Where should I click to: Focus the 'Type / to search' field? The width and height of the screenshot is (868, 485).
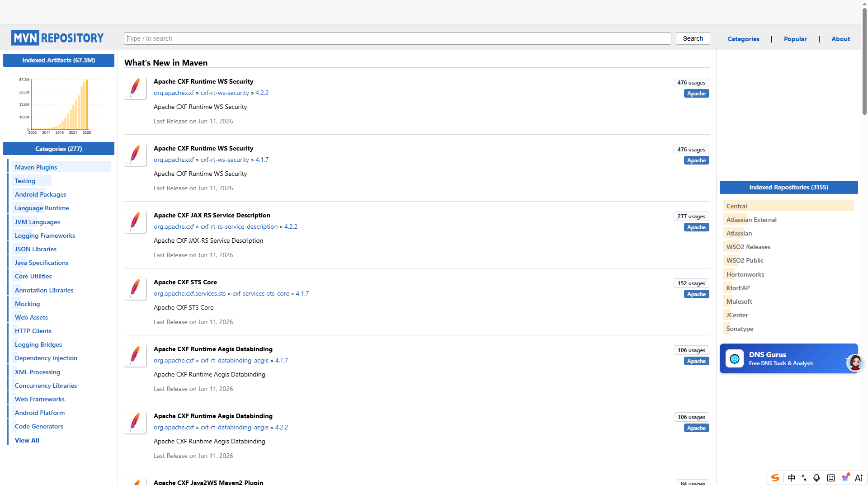[x=397, y=38]
